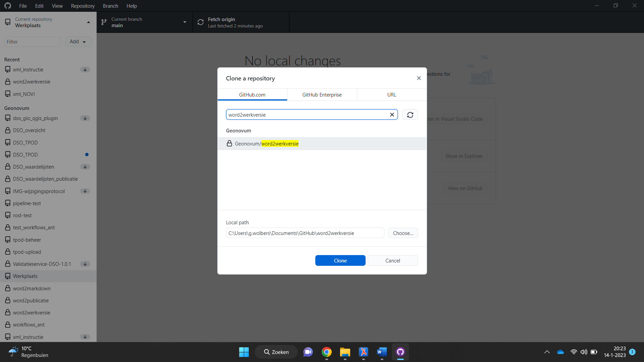Open Google Chrome from taskbar

[x=327, y=352]
